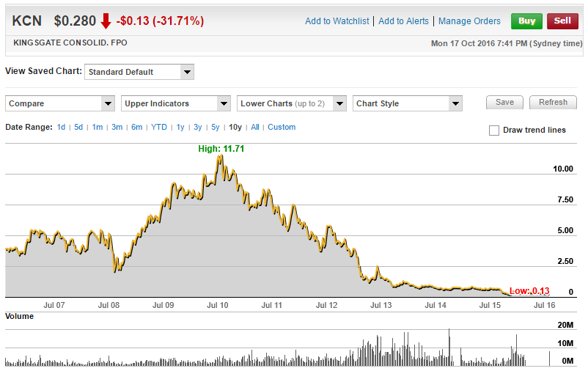Expand the Lower Charts dropdown
Viewport: 588px width, 371px height.
[292, 103]
